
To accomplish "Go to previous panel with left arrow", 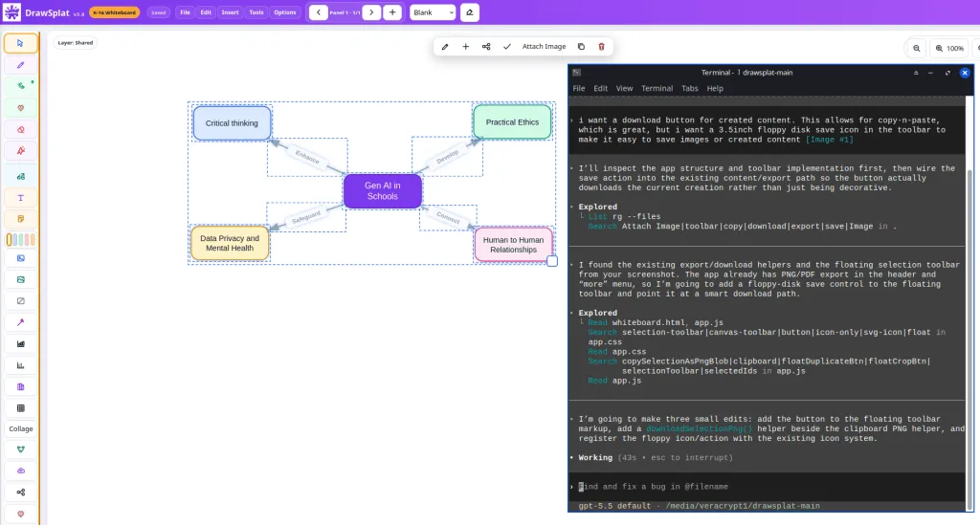I will [318, 12].
